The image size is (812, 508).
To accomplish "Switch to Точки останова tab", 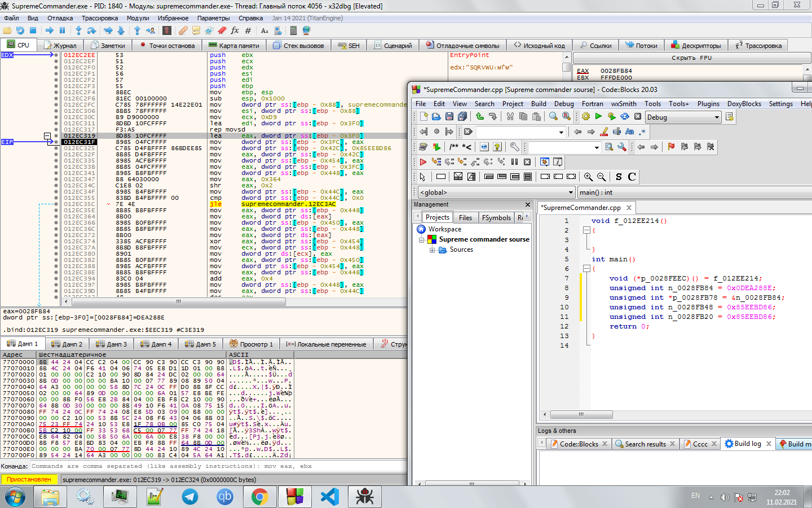I will (x=167, y=46).
